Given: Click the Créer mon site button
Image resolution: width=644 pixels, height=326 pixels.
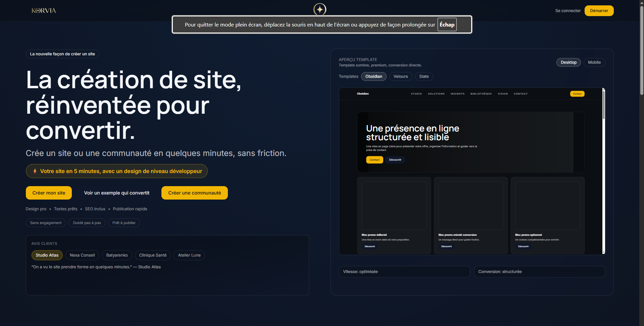Looking at the screenshot, I should pos(49,193).
